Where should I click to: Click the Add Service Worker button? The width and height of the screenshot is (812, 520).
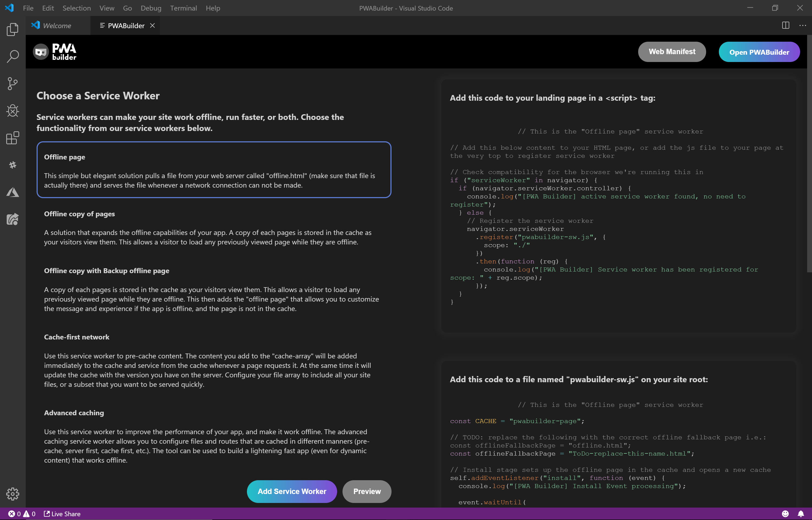coord(292,491)
